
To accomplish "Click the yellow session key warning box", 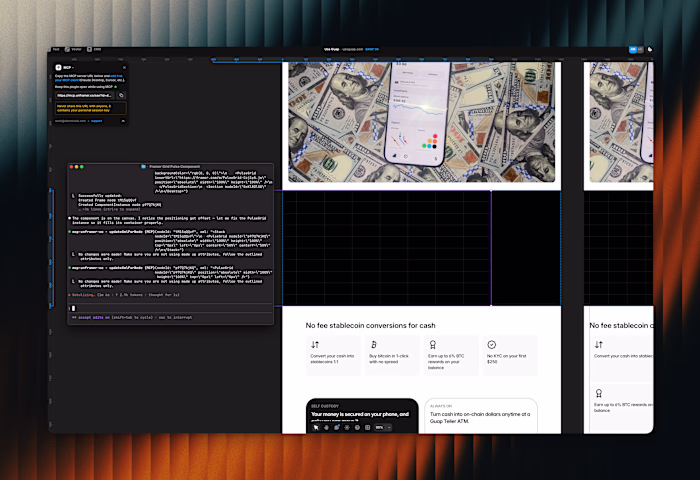I will pyautogui.click(x=91, y=108).
